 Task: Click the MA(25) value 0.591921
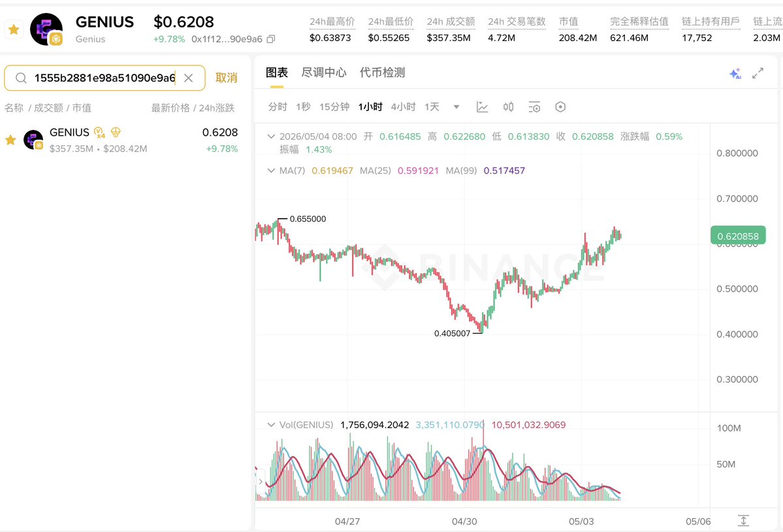(418, 170)
